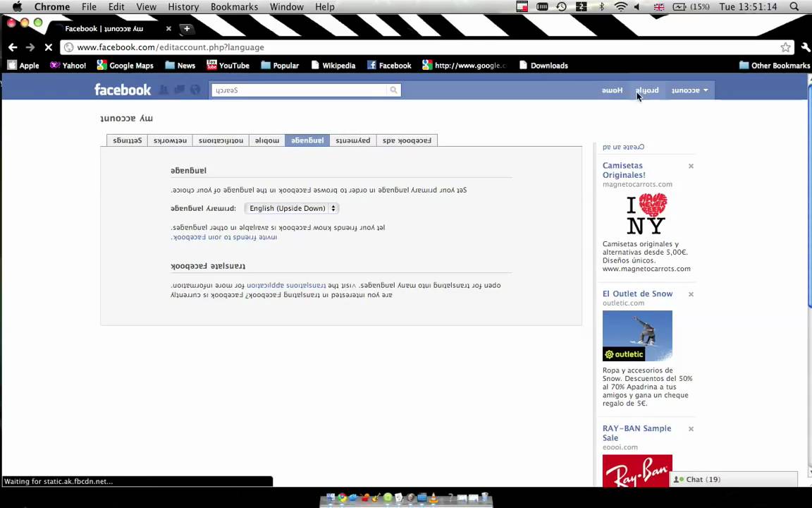Close the El Outlet de Snow ad
Viewport: 812px width, 508px height.
click(691, 294)
